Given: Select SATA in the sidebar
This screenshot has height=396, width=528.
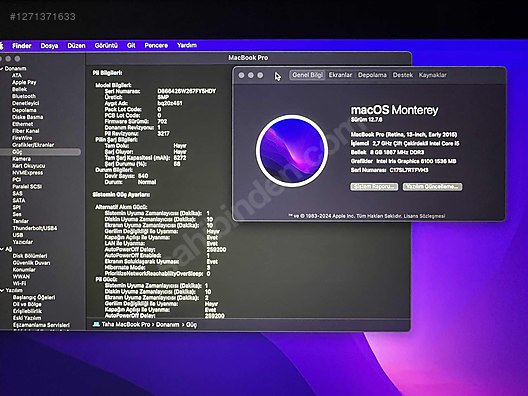Looking at the screenshot, I should tap(19, 200).
